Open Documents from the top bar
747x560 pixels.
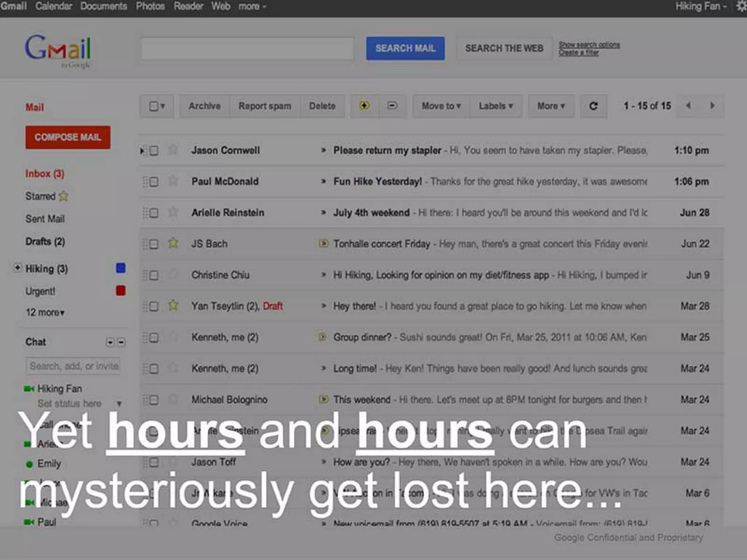coord(104,6)
